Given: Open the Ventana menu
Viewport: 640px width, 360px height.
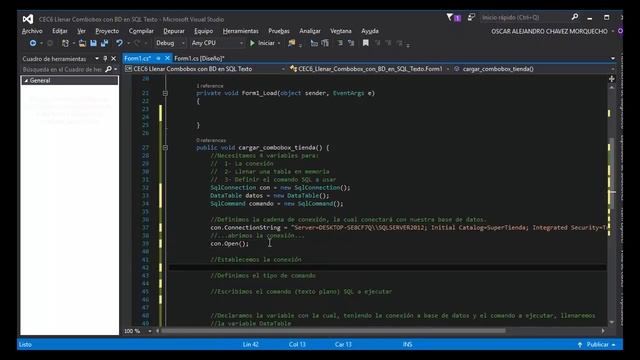Looking at the screenshot, I should [340, 31].
